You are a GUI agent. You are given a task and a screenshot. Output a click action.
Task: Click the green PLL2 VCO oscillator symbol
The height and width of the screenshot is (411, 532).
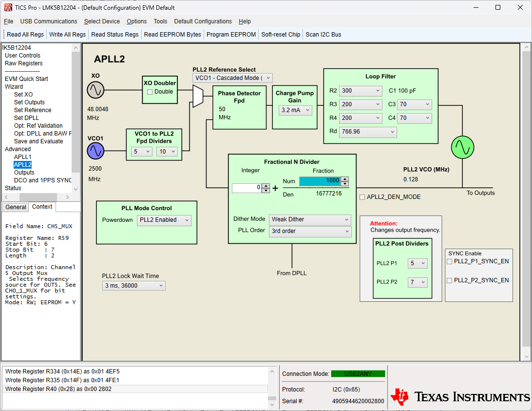click(x=462, y=147)
